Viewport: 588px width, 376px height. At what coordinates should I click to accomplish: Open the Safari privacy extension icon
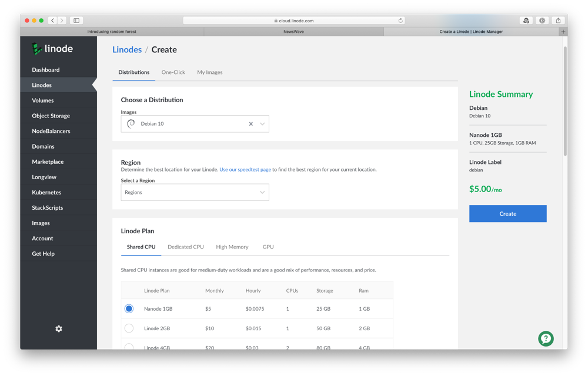[542, 21]
